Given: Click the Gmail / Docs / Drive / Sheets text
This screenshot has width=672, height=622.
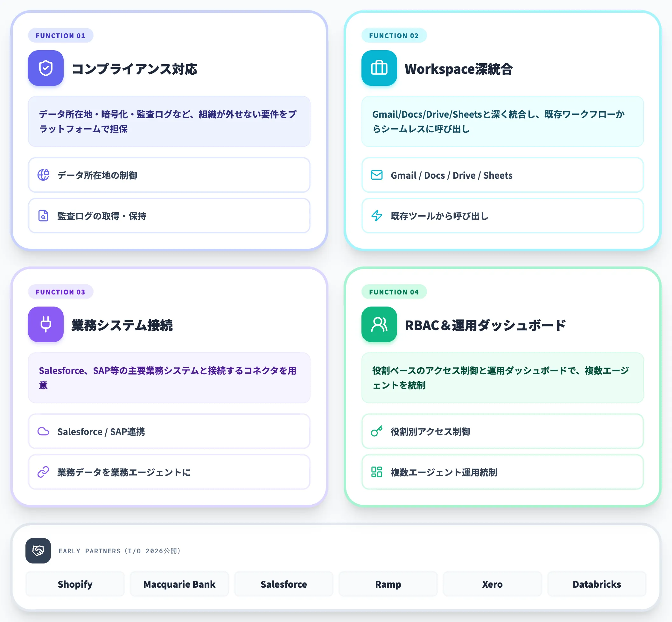Looking at the screenshot, I should click(451, 175).
